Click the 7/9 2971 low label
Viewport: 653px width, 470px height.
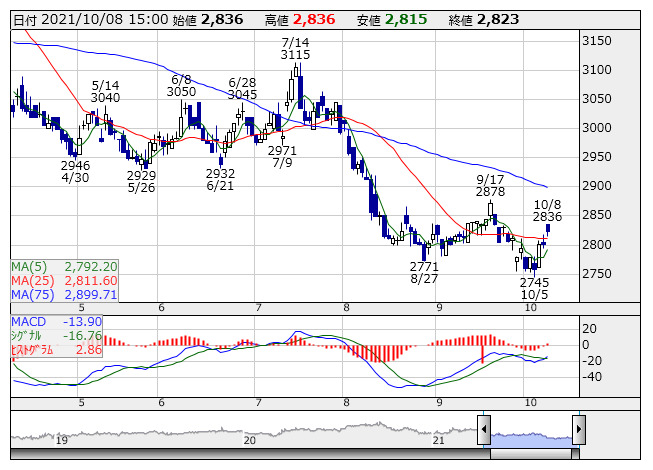coord(282,157)
